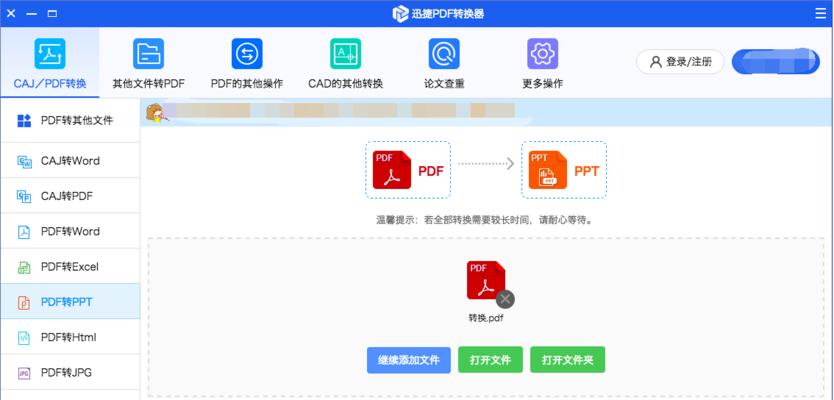
Task: Choose PDF转Html in sidebar
Action: click(70, 337)
